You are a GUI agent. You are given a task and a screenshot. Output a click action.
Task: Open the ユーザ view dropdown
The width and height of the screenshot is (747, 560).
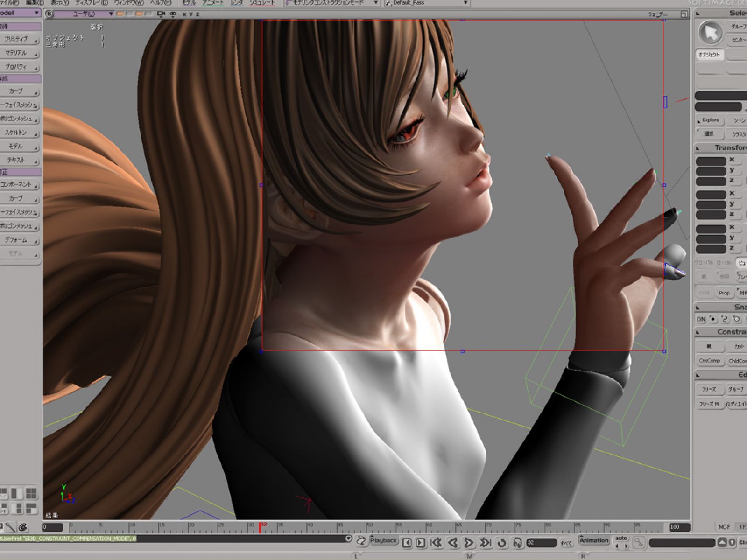[x=85, y=14]
